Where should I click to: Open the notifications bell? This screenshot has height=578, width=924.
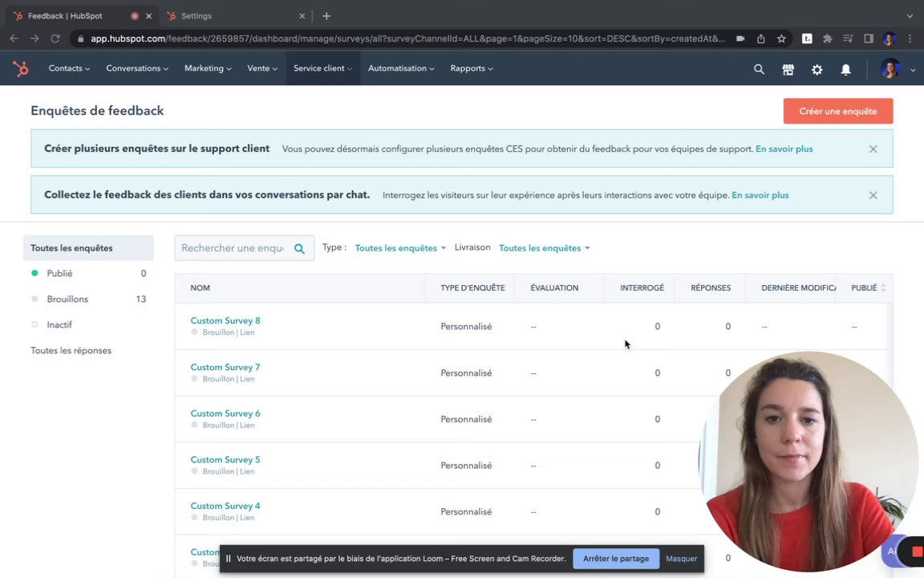[845, 69]
